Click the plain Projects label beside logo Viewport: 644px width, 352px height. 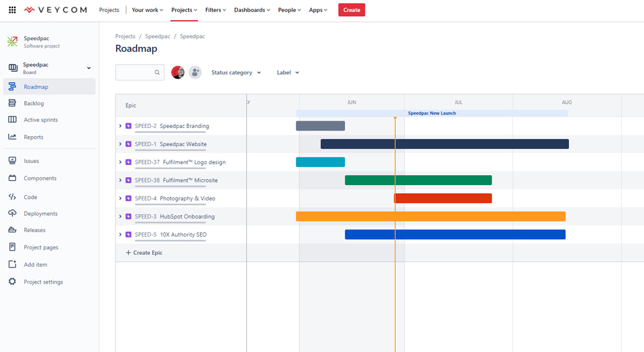click(109, 10)
